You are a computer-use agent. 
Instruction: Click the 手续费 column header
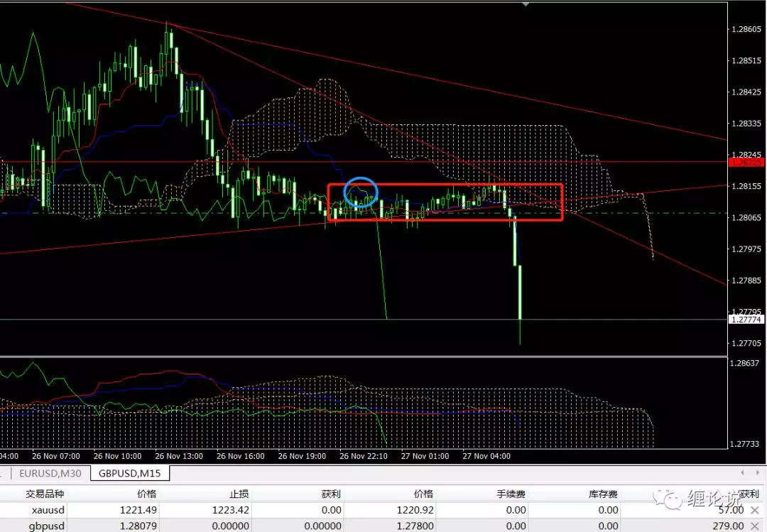(x=511, y=494)
